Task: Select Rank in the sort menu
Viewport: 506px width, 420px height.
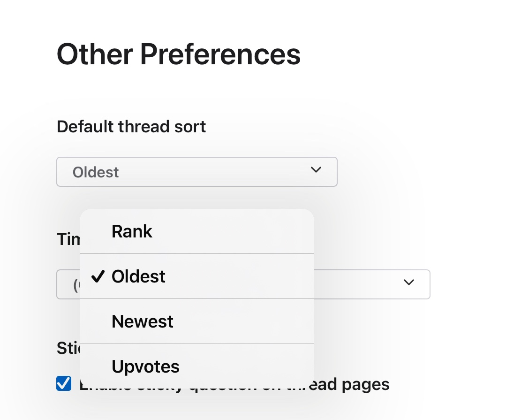Action: click(132, 231)
